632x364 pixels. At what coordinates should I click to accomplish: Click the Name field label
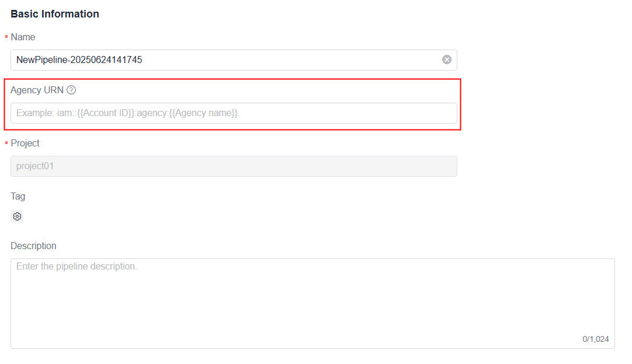tap(23, 37)
